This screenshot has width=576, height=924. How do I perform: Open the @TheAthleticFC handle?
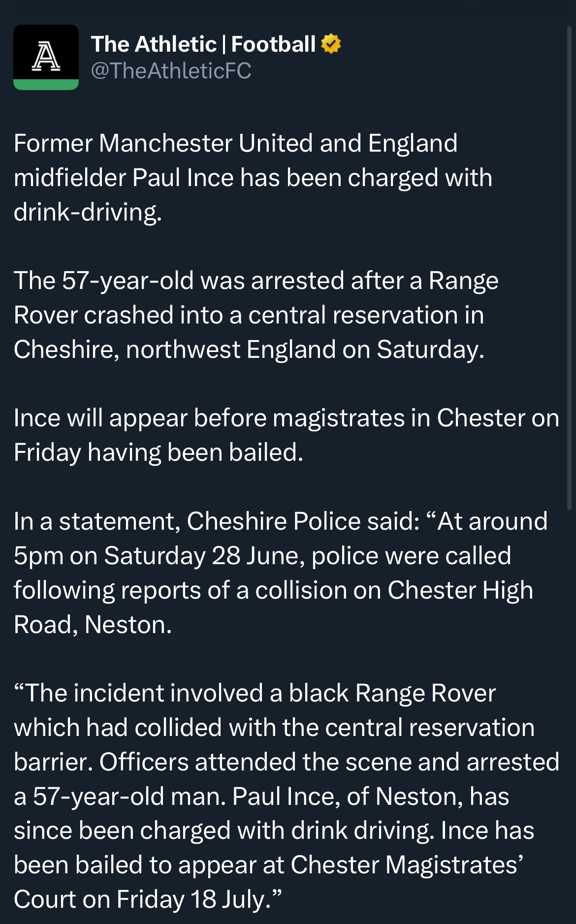(171, 71)
